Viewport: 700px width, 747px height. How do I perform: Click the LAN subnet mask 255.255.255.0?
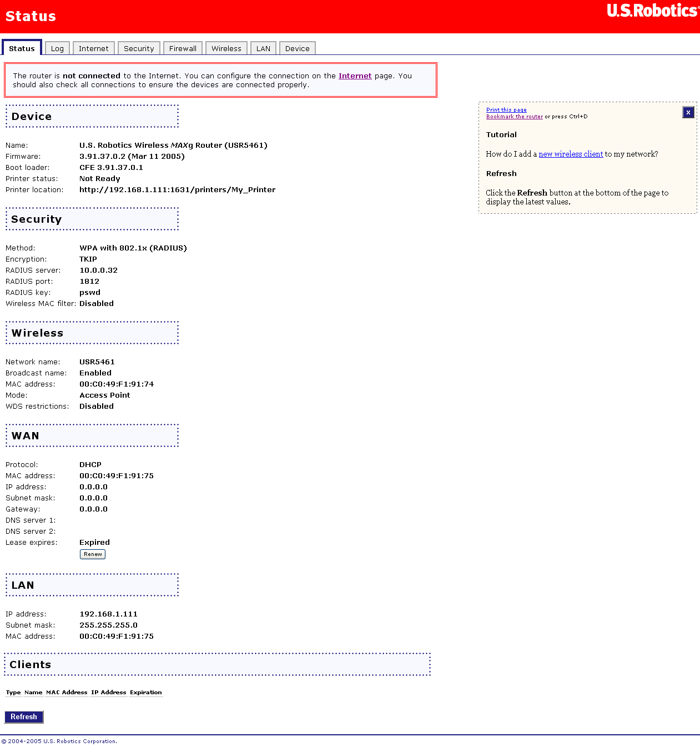click(x=108, y=625)
